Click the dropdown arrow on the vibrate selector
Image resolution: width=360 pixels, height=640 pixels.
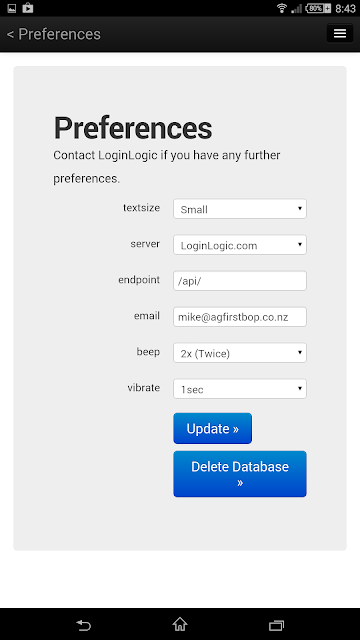point(300,388)
